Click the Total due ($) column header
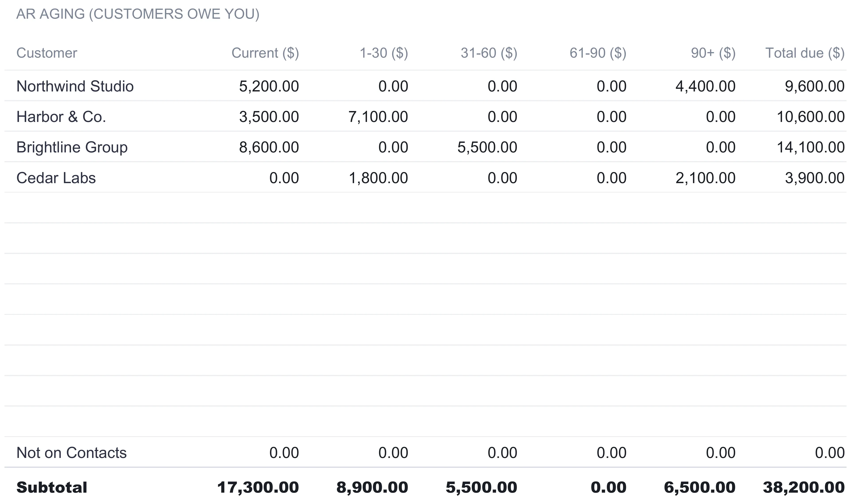Screen dimensions: 851x504 point(805,53)
